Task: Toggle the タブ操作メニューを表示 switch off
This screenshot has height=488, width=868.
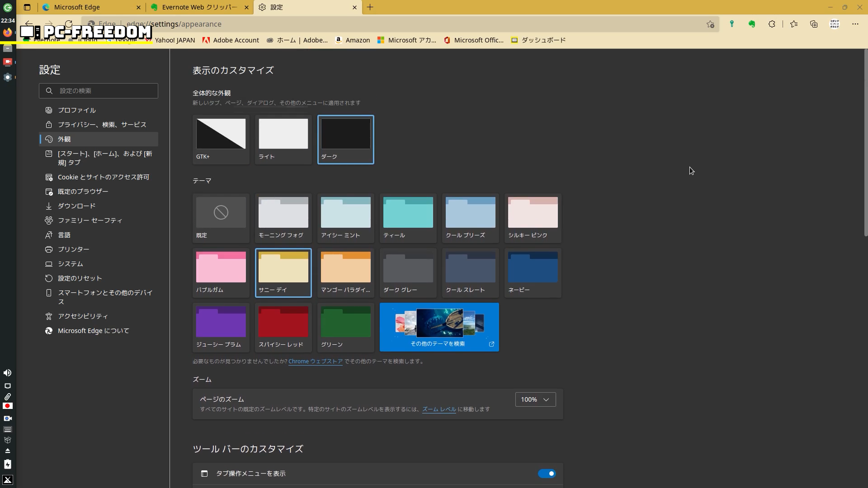Action: 547,474
